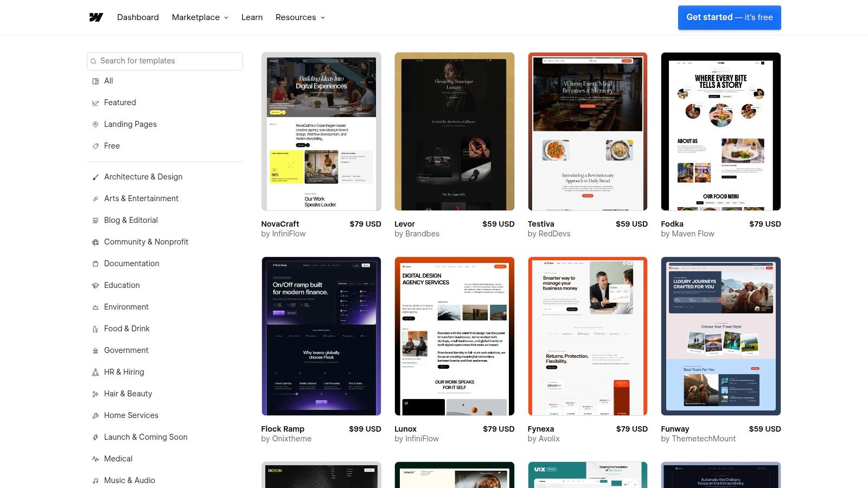
Task: Open the Lunox template thumbnail
Action: pos(455,336)
